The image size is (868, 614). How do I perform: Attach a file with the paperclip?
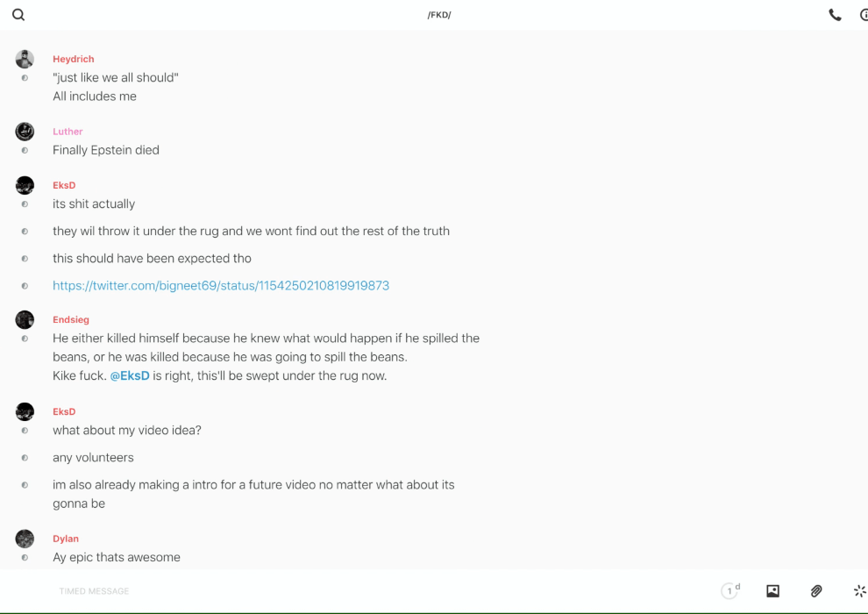816,591
